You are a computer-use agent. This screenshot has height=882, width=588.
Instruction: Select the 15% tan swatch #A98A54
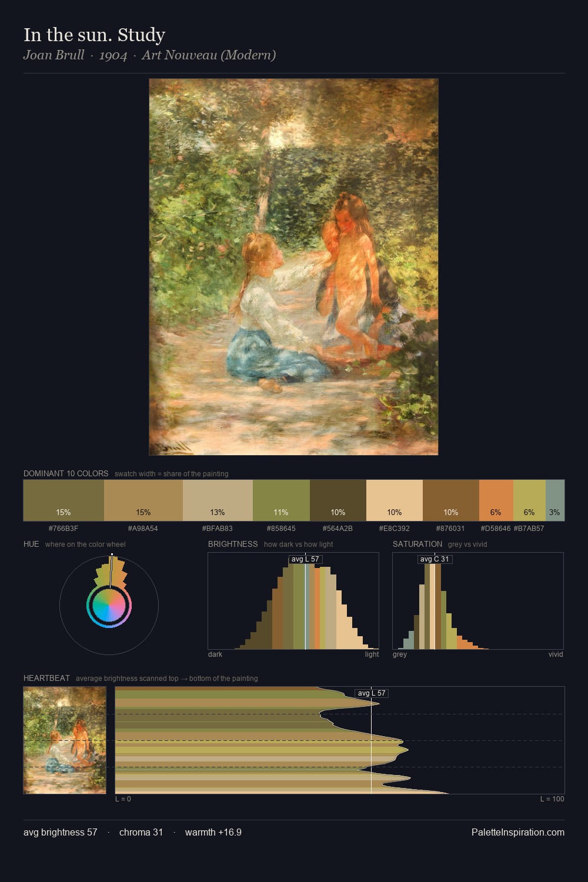(143, 500)
